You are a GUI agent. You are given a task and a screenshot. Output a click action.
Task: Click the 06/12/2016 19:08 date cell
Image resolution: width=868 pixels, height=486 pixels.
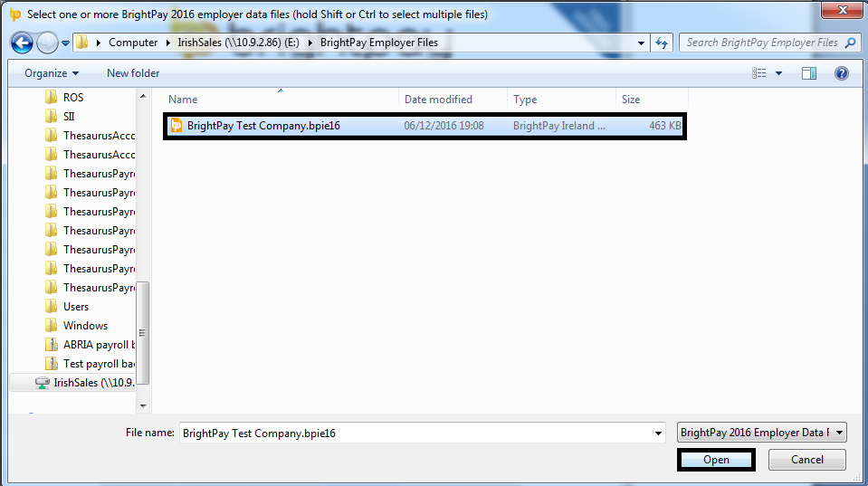tap(444, 126)
